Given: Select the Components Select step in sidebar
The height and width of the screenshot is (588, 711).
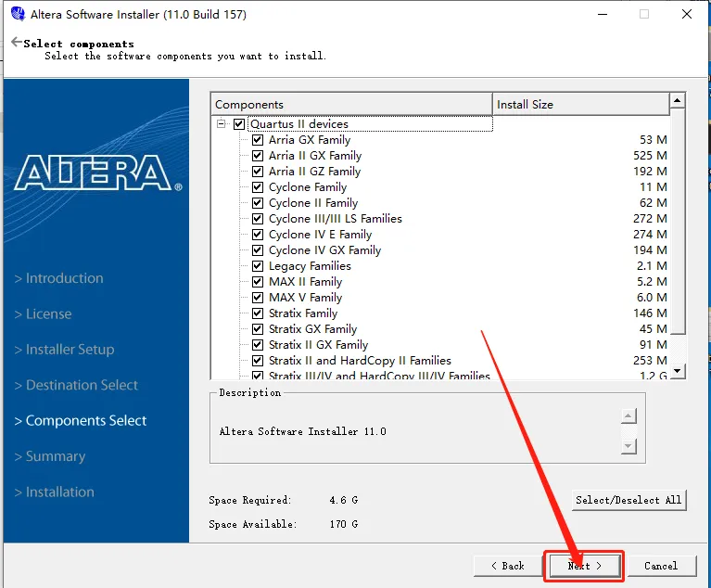Looking at the screenshot, I should pos(81,420).
